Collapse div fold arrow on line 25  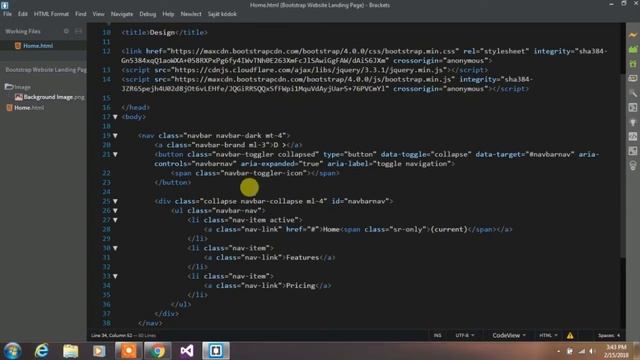click(x=116, y=201)
